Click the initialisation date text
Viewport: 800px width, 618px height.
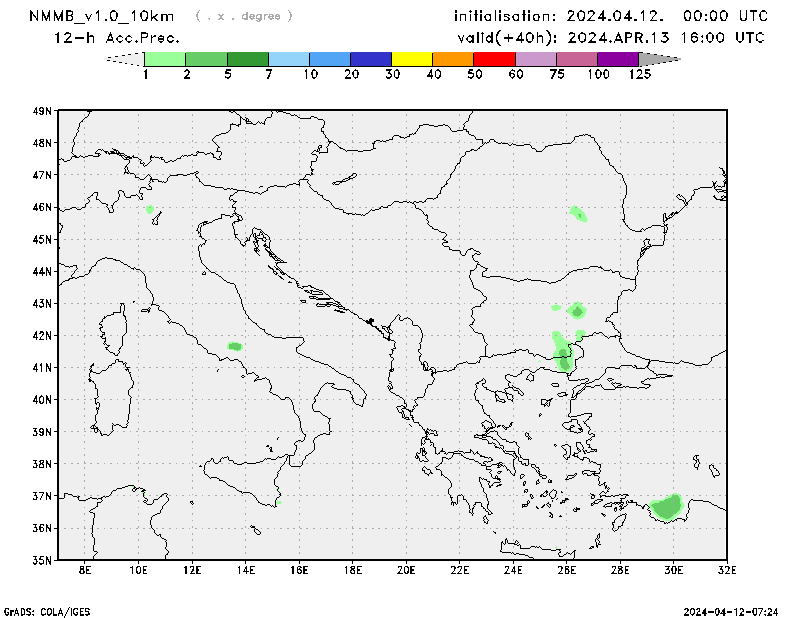tap(610, 16)
